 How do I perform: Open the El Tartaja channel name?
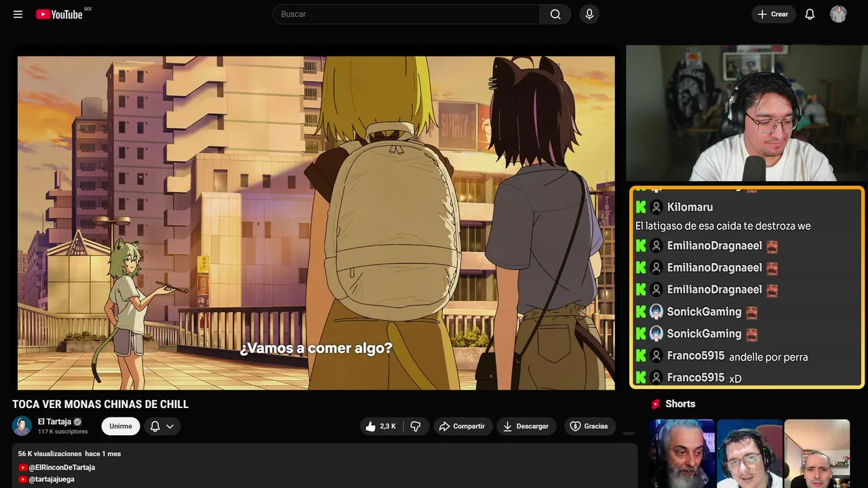(x=54, y=422)
